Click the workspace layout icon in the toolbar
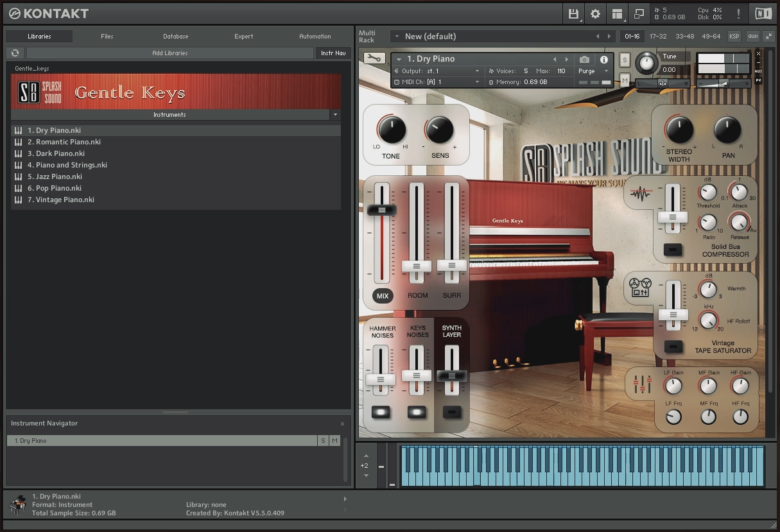Image resolution: width=780 pixels, height=532 pixels. [x=618, y=13]
